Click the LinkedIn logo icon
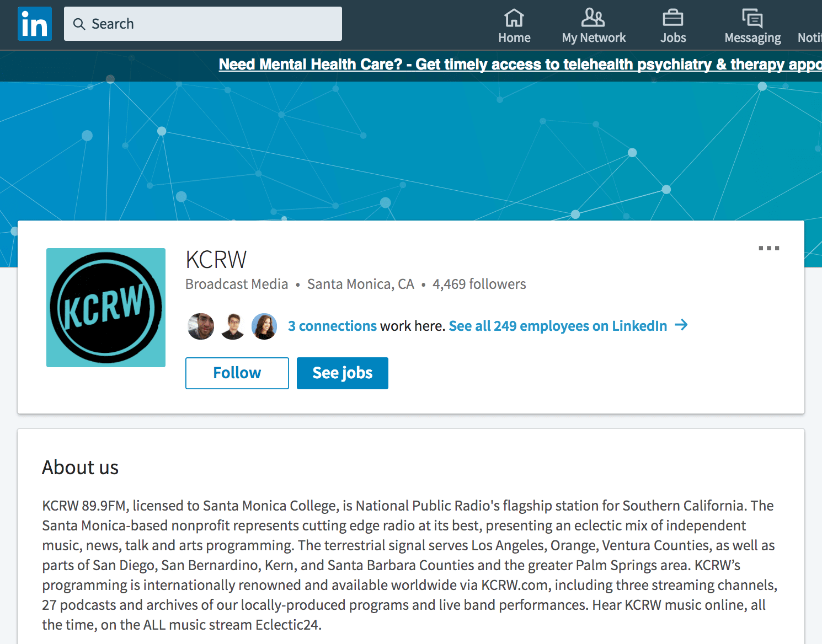This screenshot has height=644, width=822. tap(35, 24)
